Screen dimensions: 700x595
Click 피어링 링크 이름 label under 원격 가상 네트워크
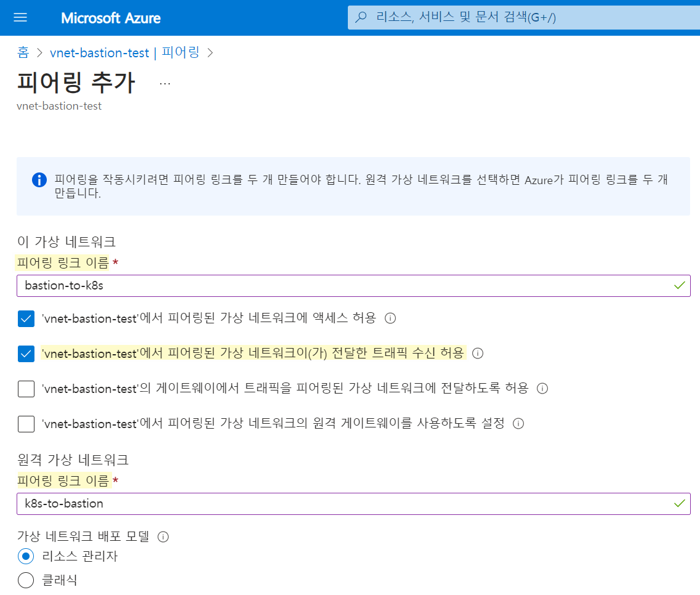click(x=63, y=480)
